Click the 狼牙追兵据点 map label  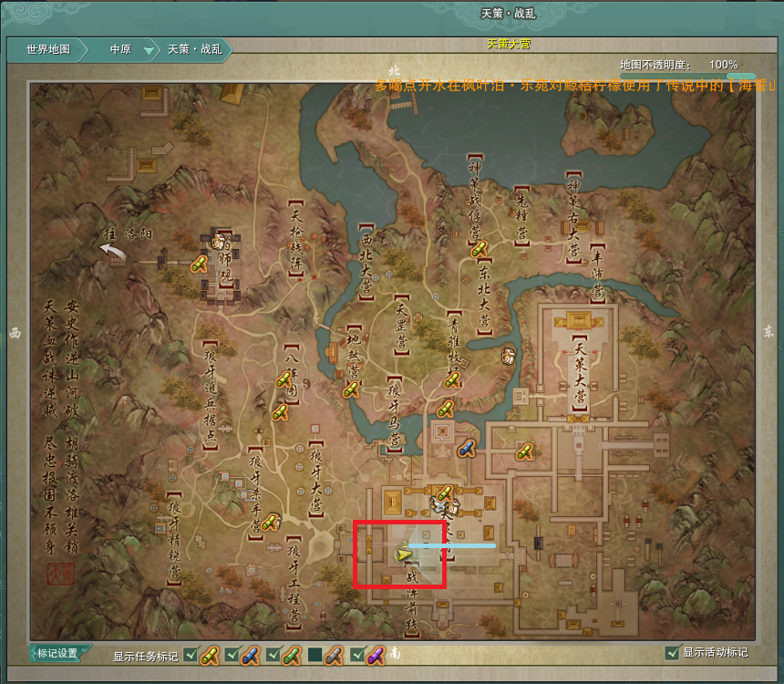click(x=210, y=395)
